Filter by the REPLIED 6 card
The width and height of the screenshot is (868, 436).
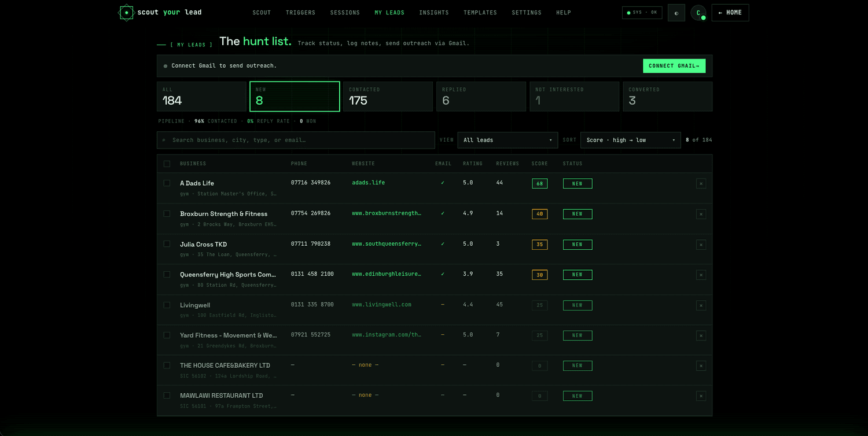[x=481, y=97]
